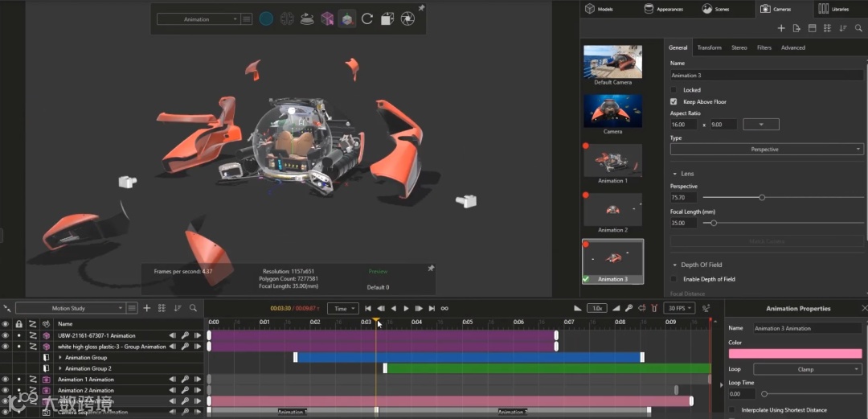The height and width of the screenshot is (419, 868).
Task: Play the animation
Action: 407,308
